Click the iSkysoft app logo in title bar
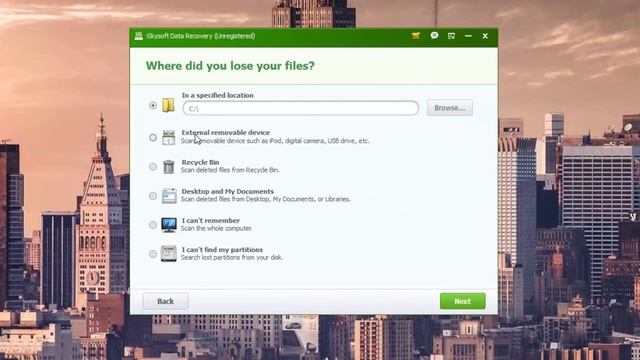Image resolution: width=640 pixels, height=360 pixels. [139, 36]
